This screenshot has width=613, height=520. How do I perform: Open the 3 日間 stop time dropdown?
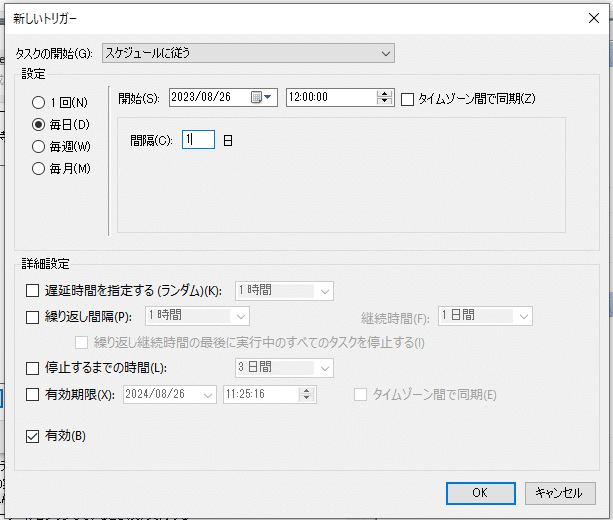(x=284, y=368)
